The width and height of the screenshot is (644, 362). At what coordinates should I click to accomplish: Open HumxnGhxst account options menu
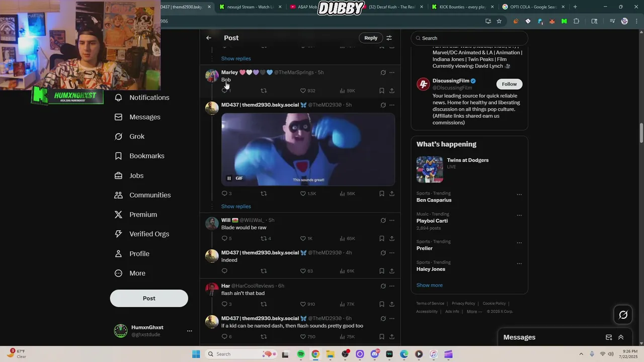[190, 331]
